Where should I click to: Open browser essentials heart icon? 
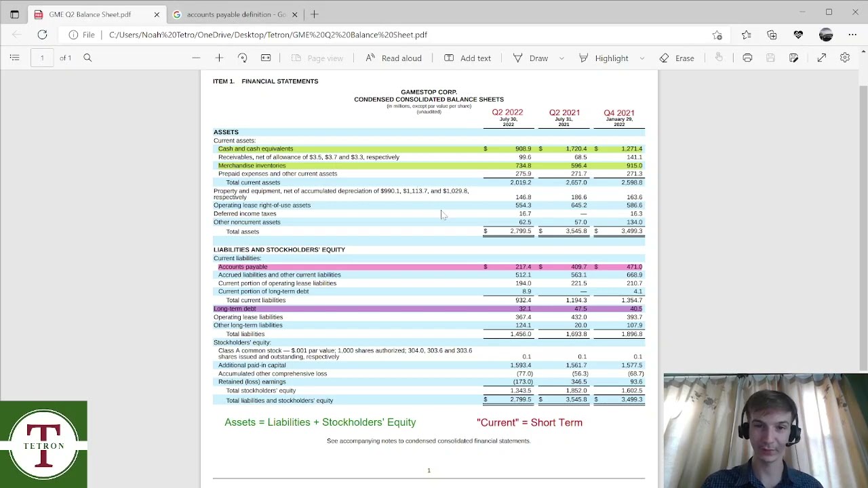(x=798, y=35)
